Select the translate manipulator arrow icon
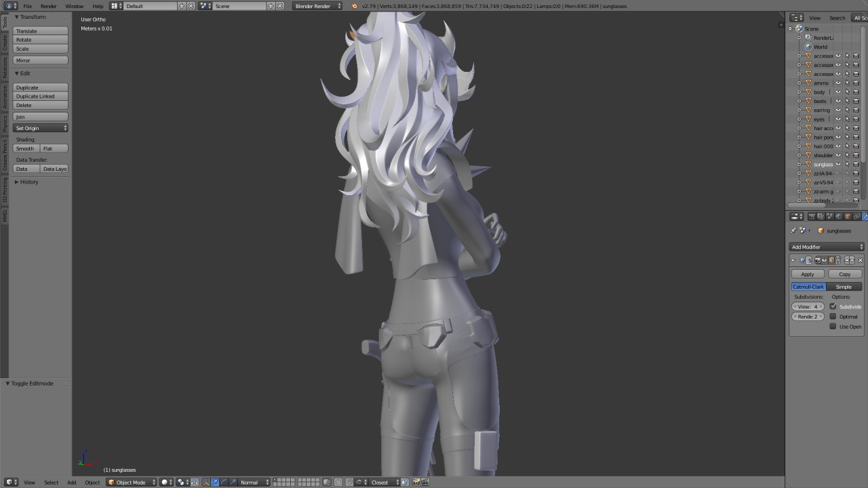Image resolution: width=868 pixels, height=488 pixels. point(215,483)
